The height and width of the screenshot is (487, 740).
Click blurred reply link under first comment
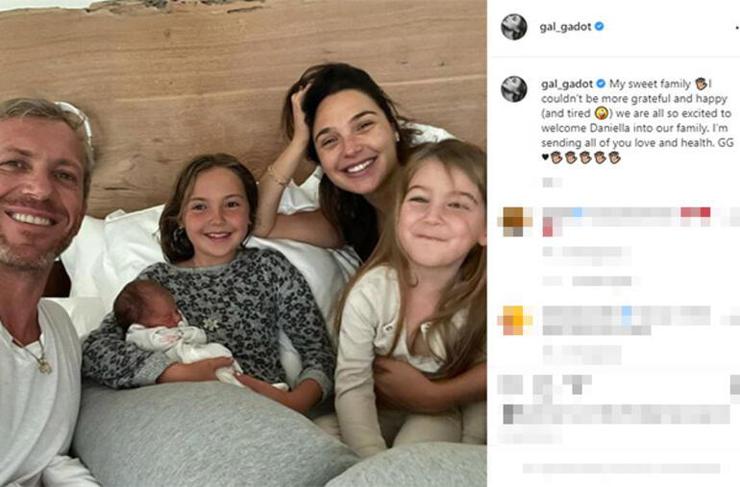[x=602, y=281]
